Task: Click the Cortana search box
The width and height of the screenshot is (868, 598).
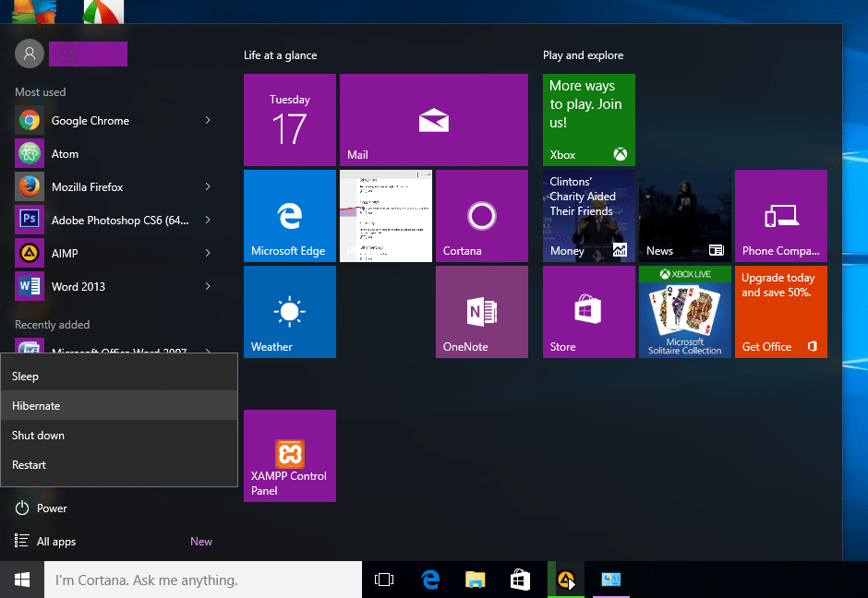Action: tap(203, 580)
